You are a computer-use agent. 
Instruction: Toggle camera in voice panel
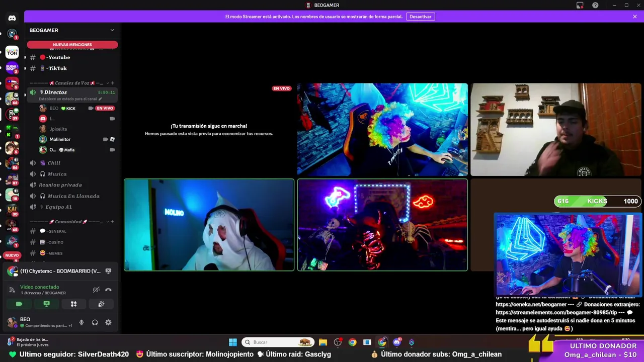point(19,304)
